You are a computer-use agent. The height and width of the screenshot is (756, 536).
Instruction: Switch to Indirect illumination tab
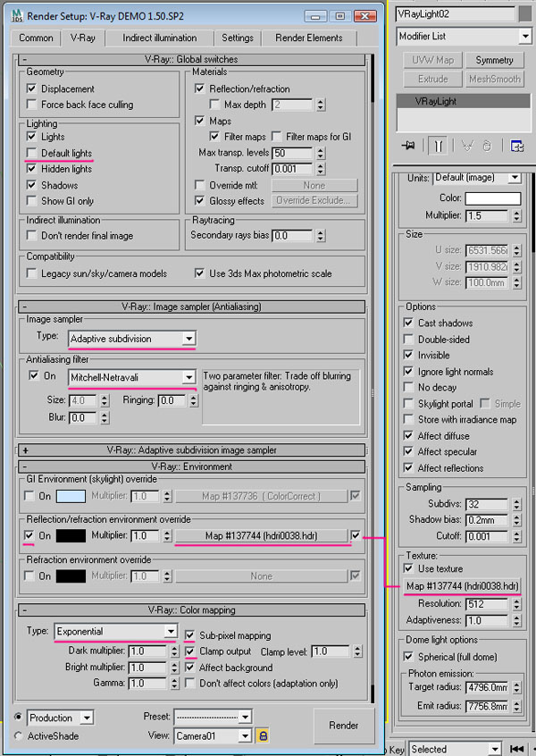click(160, 38)
